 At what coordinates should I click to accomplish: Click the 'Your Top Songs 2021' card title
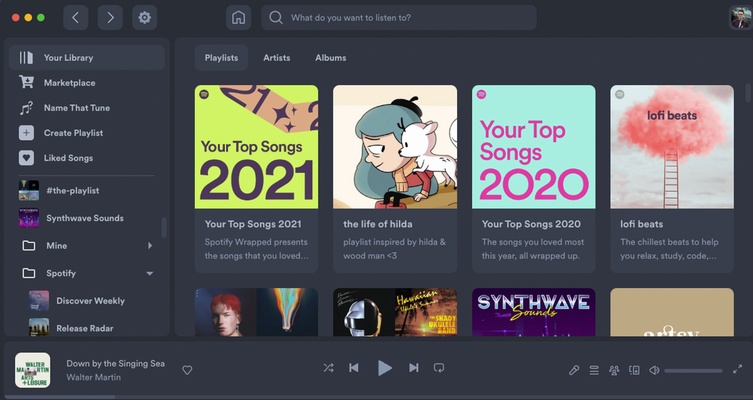click(x=253, y=224)
